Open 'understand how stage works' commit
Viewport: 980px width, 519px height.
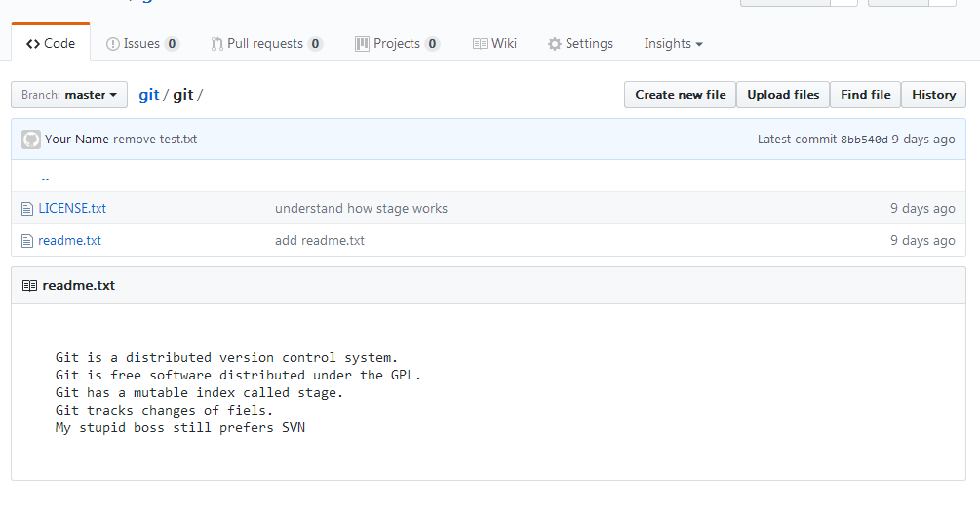pyautogui.click(x=361, y=208)
